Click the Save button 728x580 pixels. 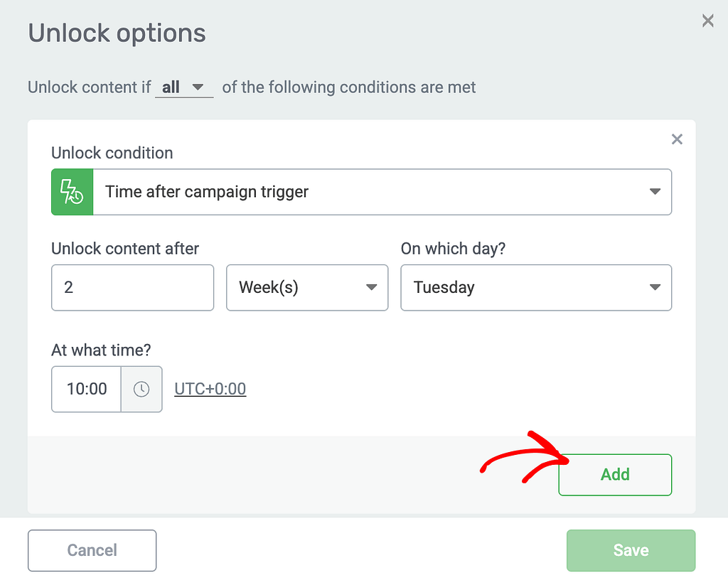631,550
